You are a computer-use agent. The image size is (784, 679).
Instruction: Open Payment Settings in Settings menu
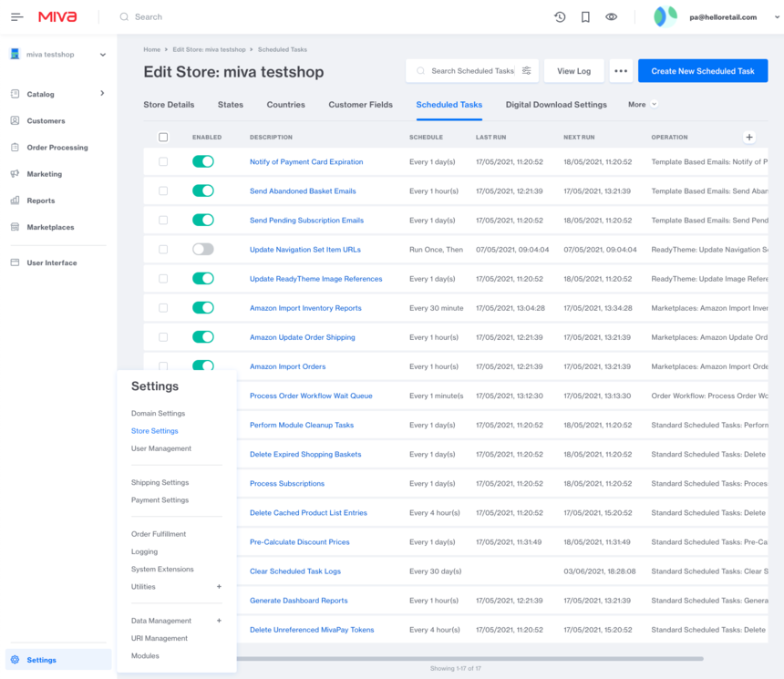pos(160,500)
